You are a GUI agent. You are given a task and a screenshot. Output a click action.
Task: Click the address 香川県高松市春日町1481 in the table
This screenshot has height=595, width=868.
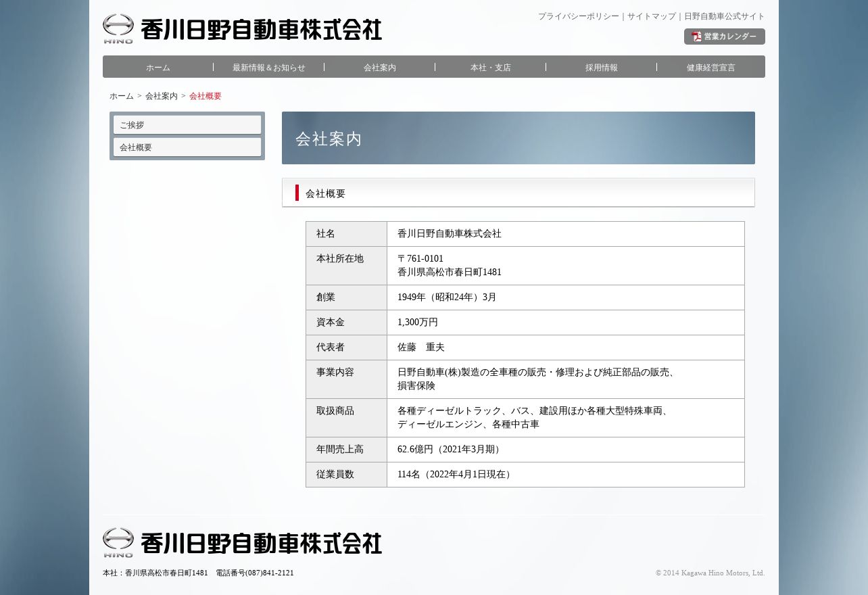[x=450, y=272]
